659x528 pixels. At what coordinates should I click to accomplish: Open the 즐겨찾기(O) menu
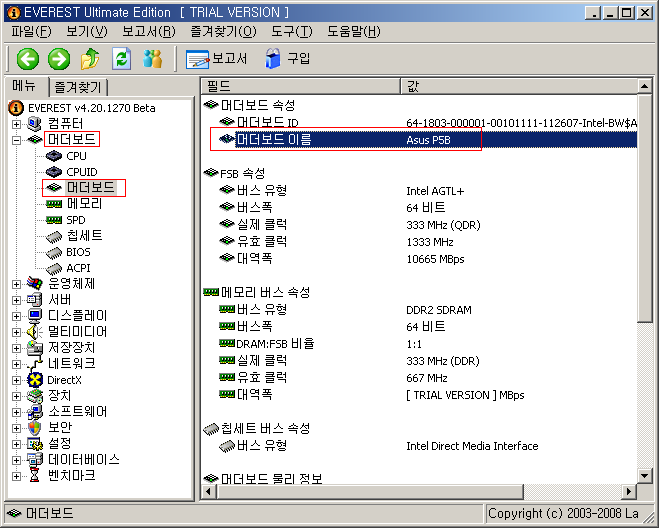(223, 32)
